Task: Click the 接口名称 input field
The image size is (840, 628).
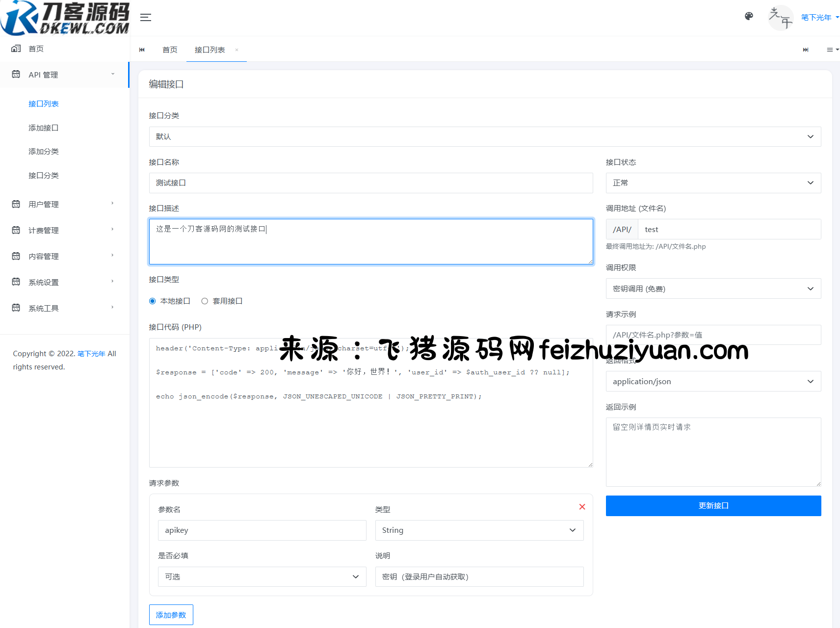Action: [370, 183]
